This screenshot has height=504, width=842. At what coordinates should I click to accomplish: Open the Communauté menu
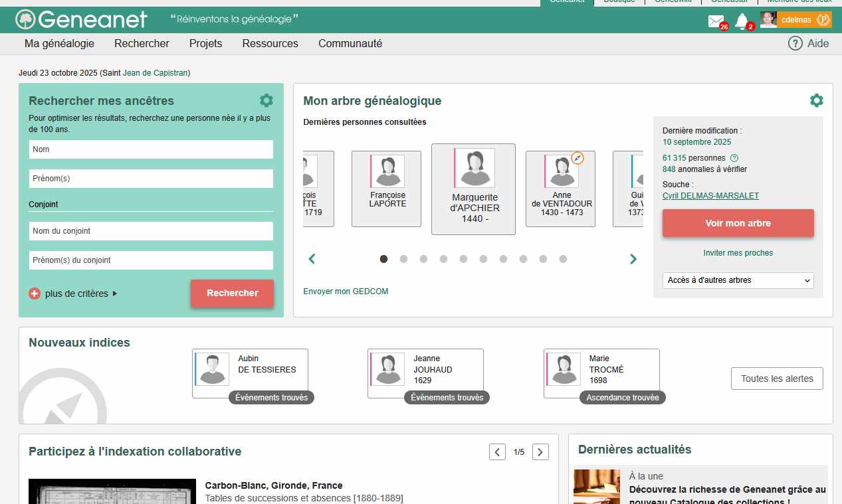350,43
